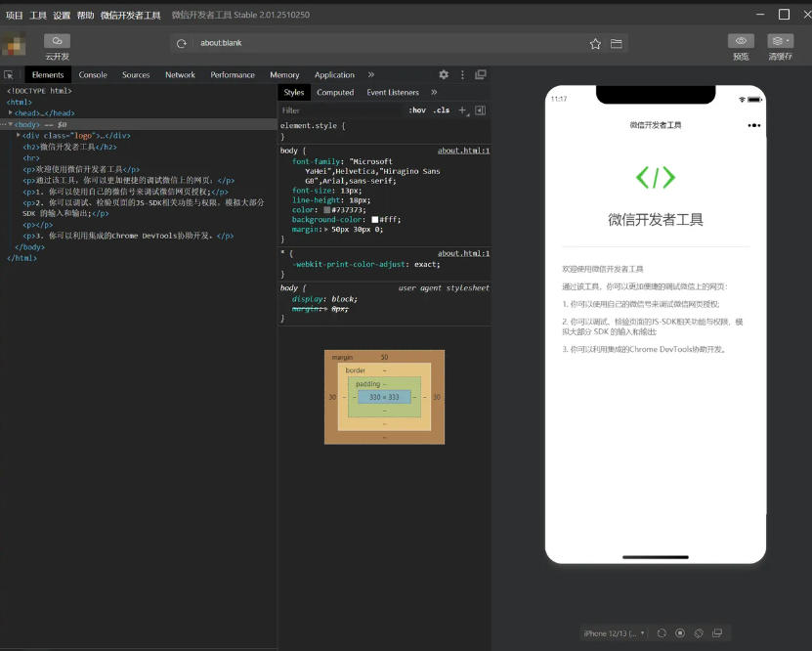Viewport: 812px width, 651px height.
Task: Show more Styles pane tabs
Action: pos(434,92)
